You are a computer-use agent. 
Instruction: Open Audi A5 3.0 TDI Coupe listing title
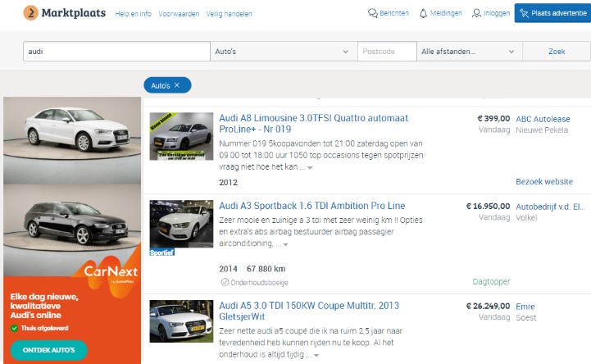pyautogui.click(x=309, y=311)
